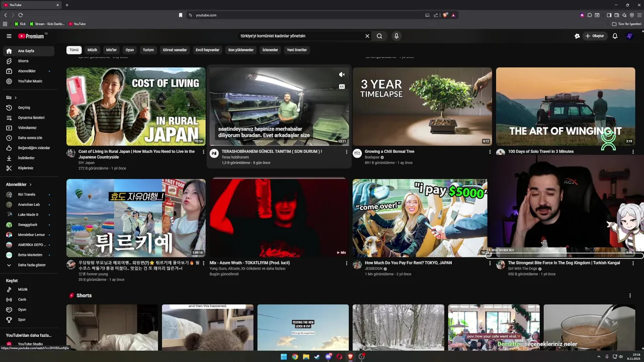The image size is (644, 362).
Task: Click the YouTube Premium logo
Action: pyautogui.click(x=32, y=36)
